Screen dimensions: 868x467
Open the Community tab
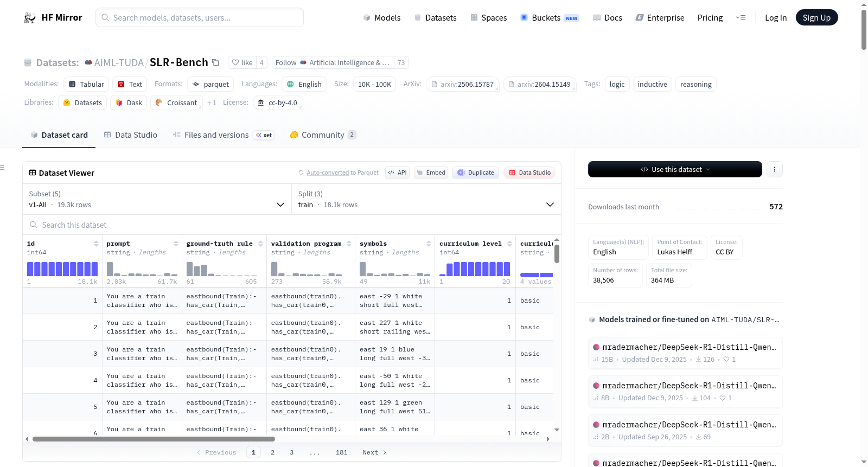323,135
